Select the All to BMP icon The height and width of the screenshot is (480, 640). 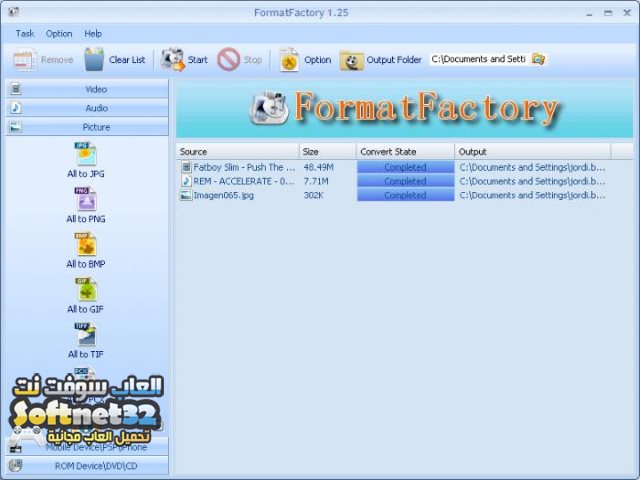(86, 244)
